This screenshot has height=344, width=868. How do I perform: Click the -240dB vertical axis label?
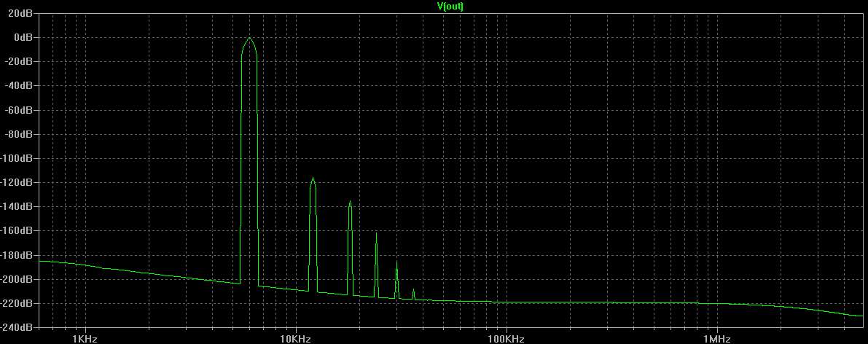pyautogui.click(x=17, y=327)
